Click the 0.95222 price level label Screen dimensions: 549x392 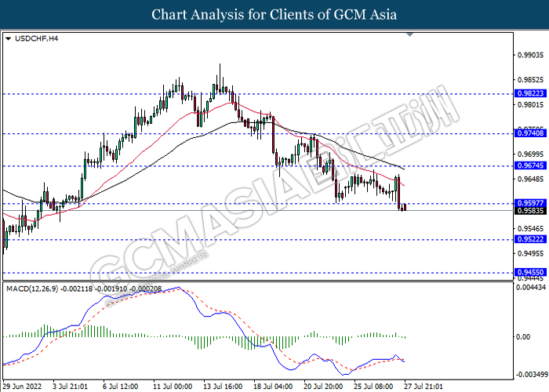[x=531, y=239]
